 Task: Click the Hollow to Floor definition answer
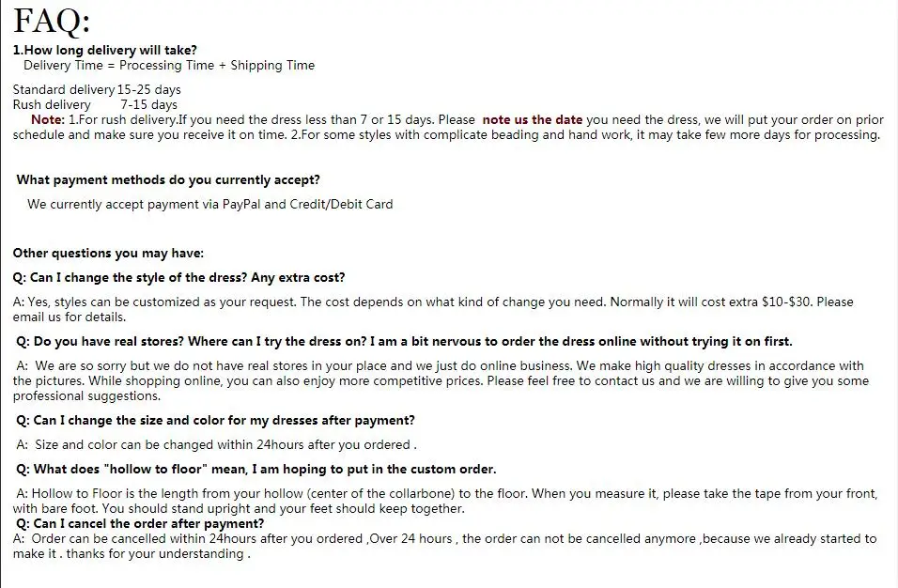(x=445, y=501)
